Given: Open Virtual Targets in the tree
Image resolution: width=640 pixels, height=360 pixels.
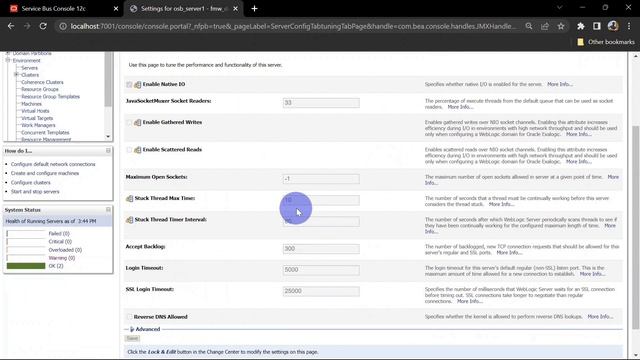Looking at the screenshot, I should coord(37,118).
